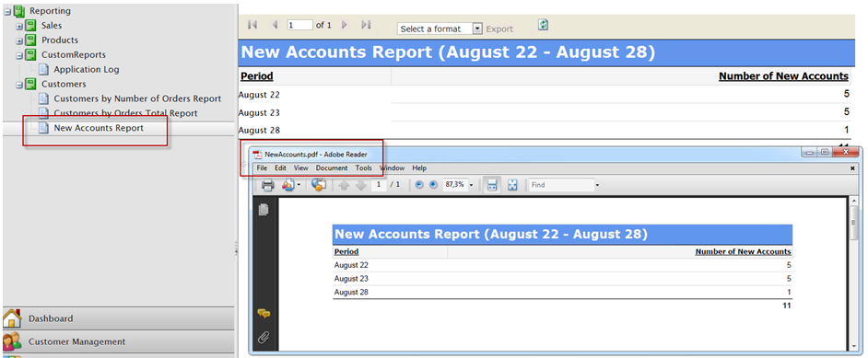Sort by Number of New Accounts header

pyautogui.click(x=783, y=76)
